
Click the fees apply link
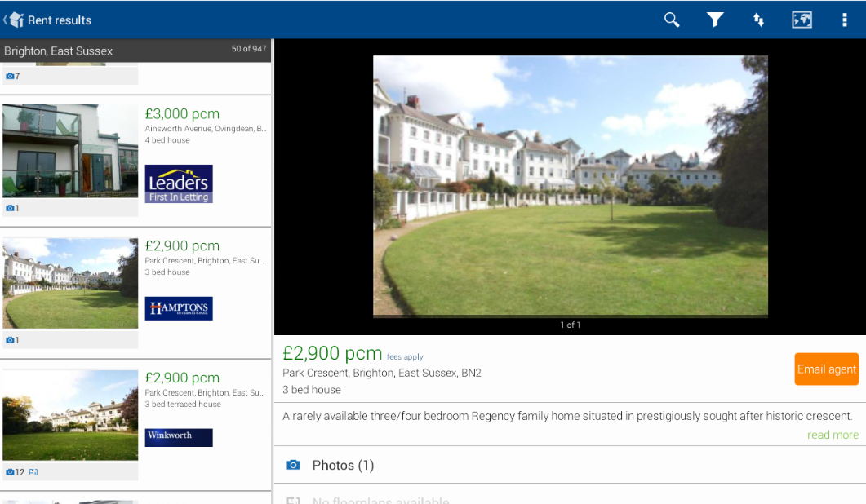(x=405, y=356)
